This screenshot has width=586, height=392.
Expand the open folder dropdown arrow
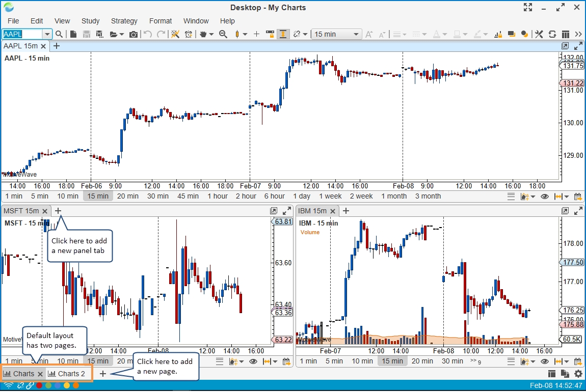(x=121, y=34)
